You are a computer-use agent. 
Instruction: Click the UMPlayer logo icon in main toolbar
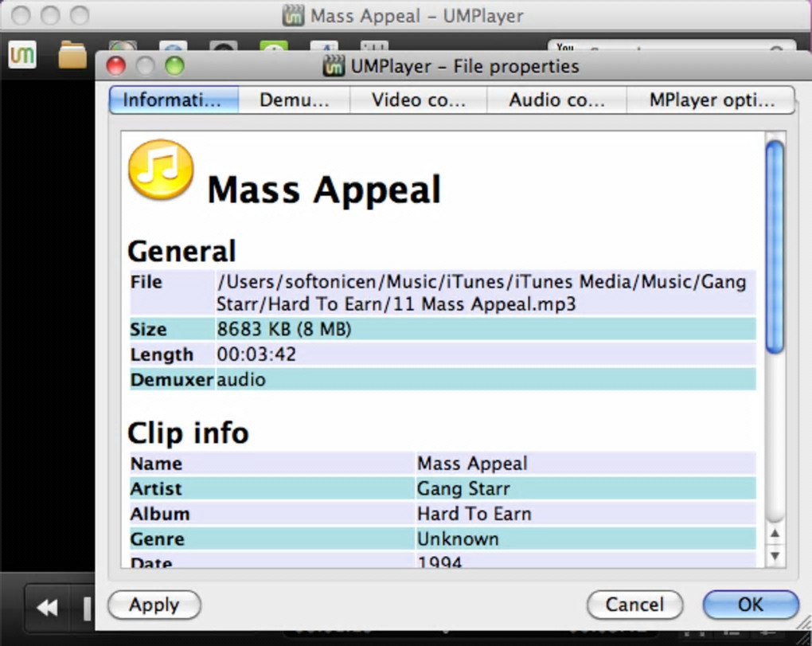22,54
